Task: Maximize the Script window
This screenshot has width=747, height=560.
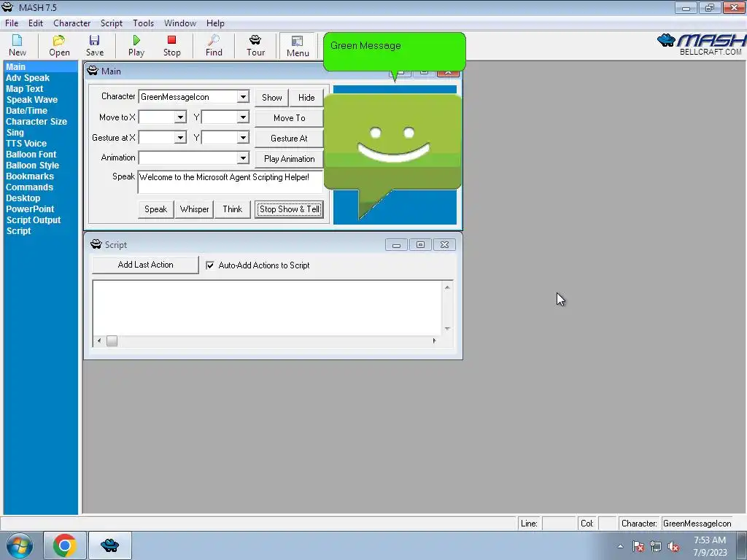Action: [x=420, y=245]
